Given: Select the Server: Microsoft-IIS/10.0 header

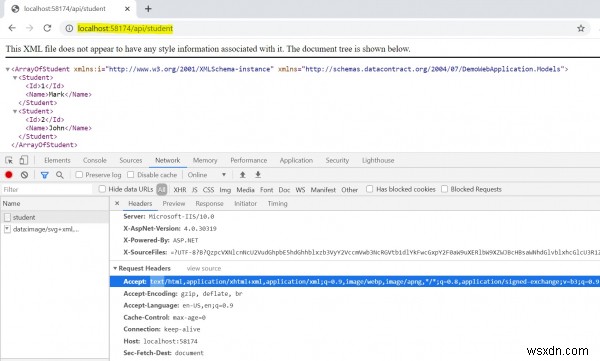Looking at the screenshot, I should [x=169, y=217].
